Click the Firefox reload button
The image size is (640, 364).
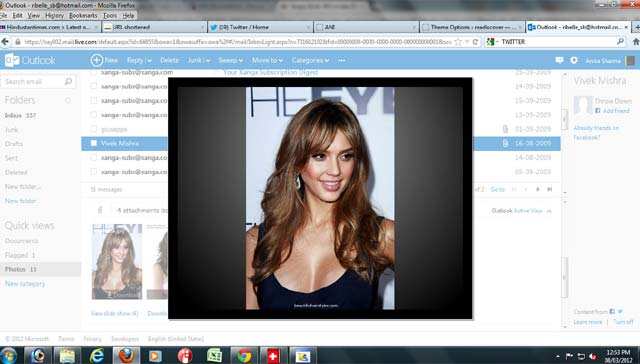pyautogui.click(x=475, y=42)
